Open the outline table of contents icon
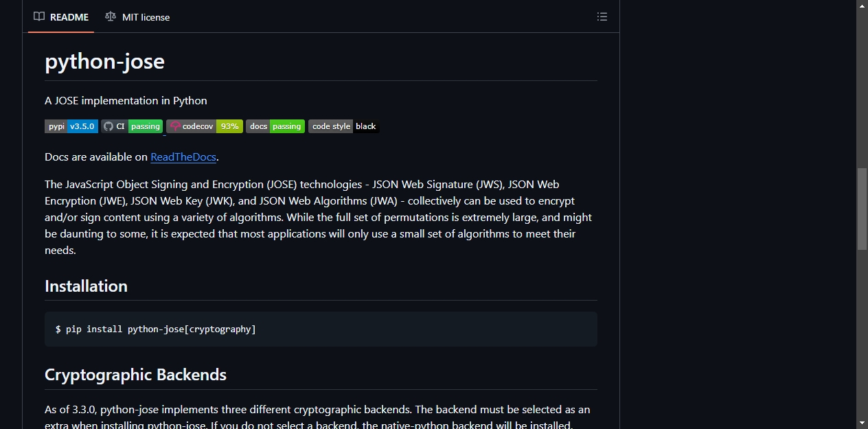868x429 pixels. (602, 16)
